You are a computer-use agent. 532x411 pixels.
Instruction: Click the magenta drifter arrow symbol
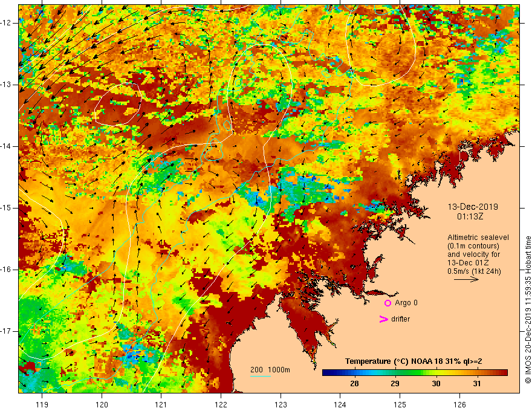[383, 319]
